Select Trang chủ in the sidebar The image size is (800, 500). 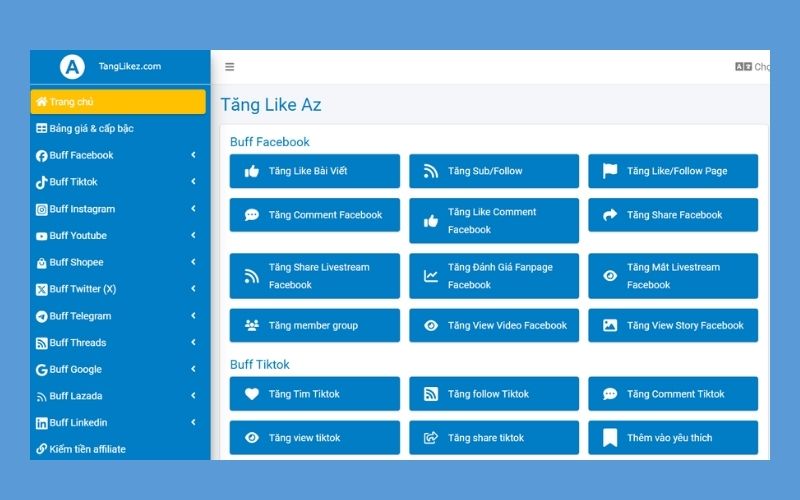coord(118,102)
